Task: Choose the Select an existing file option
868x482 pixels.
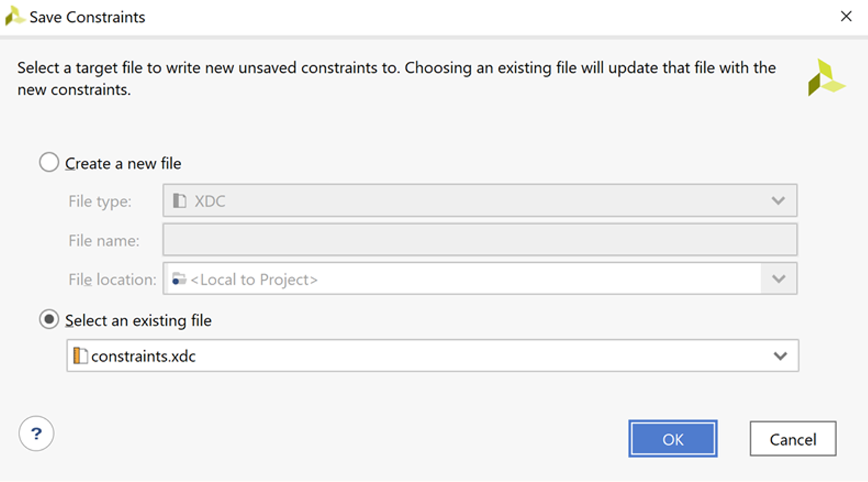Action: point(49,320)
